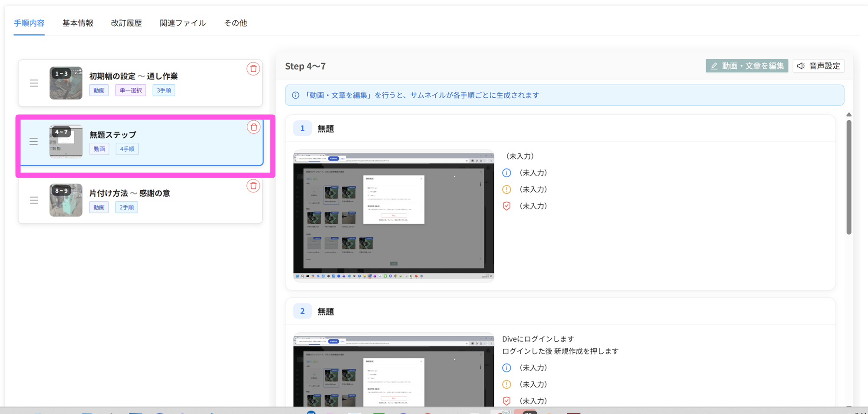Screen dimensions: 868x414
Task: Click trash icon on 無題ステップ card
Action: (x=253, y=127)
